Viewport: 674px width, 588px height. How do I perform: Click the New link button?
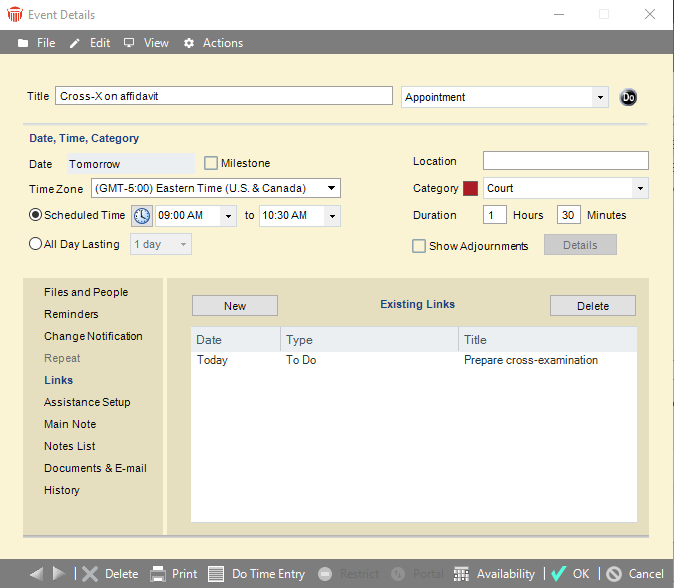point(235,306)
